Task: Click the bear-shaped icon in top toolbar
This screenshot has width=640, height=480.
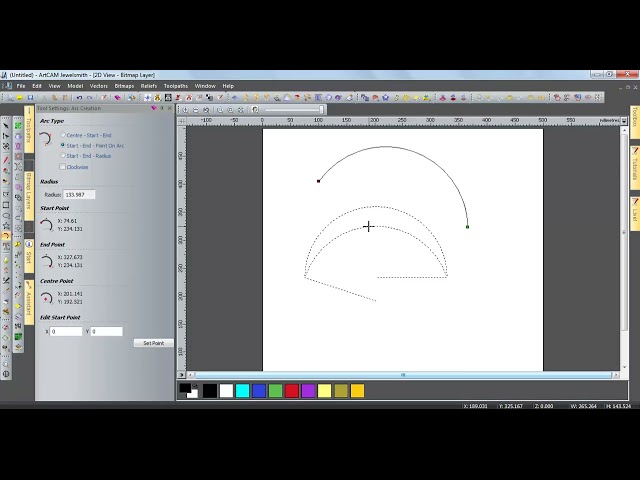Action: [x=157, y=98]
